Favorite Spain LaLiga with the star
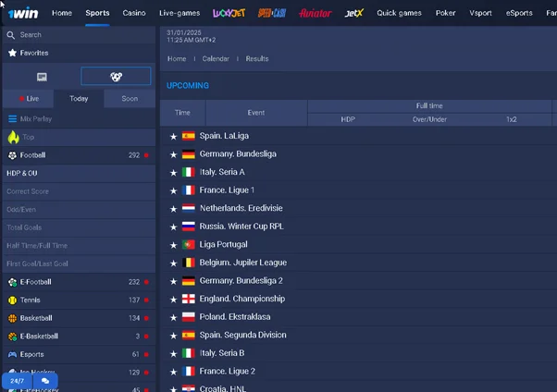 point(173,136)
